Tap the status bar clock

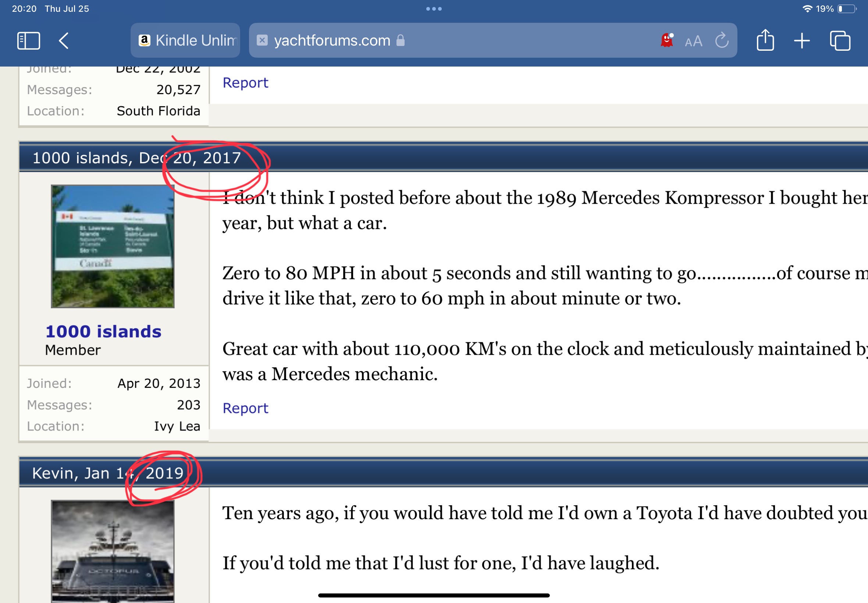tap(24, 9)
